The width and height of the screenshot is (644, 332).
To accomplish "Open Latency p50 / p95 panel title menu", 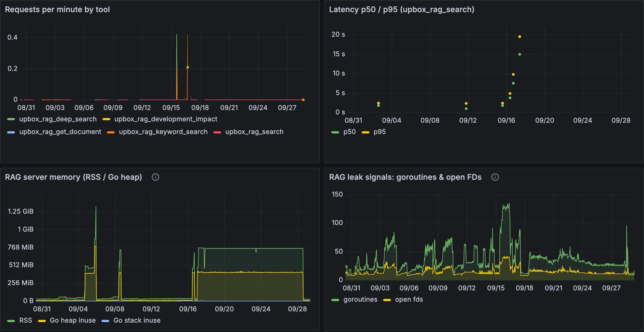I will pyautogui.click(x=402, y=10).
